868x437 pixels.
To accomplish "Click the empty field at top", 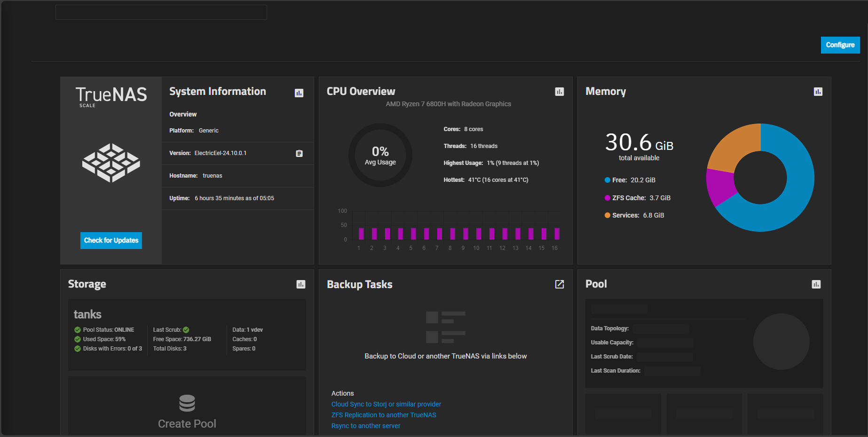I will click(x=161, y=12).
